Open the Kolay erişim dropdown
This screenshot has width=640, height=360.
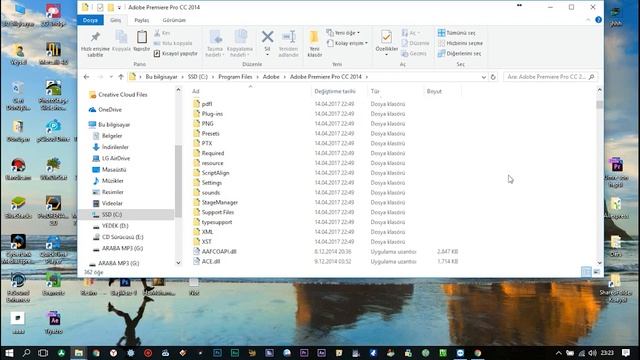pyautogui.click(x=347, y=43)
